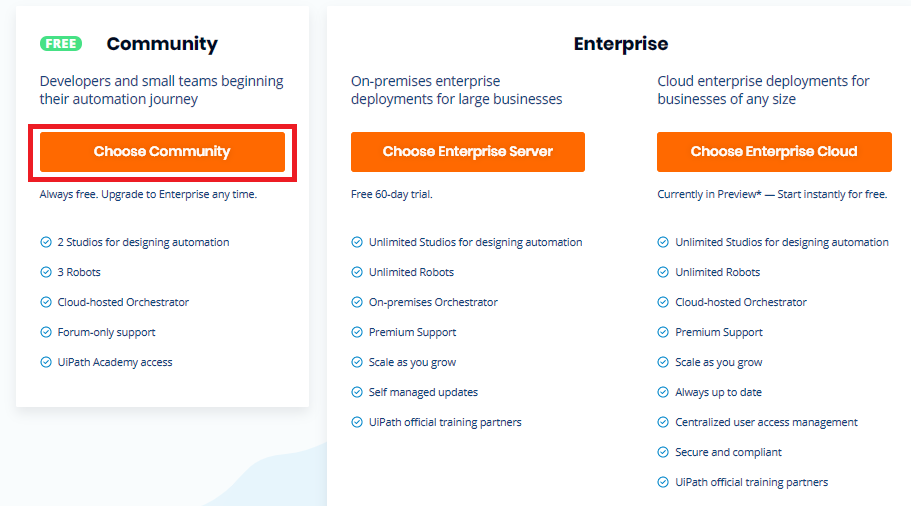Click Always free upgrade note text

point(148,194)
